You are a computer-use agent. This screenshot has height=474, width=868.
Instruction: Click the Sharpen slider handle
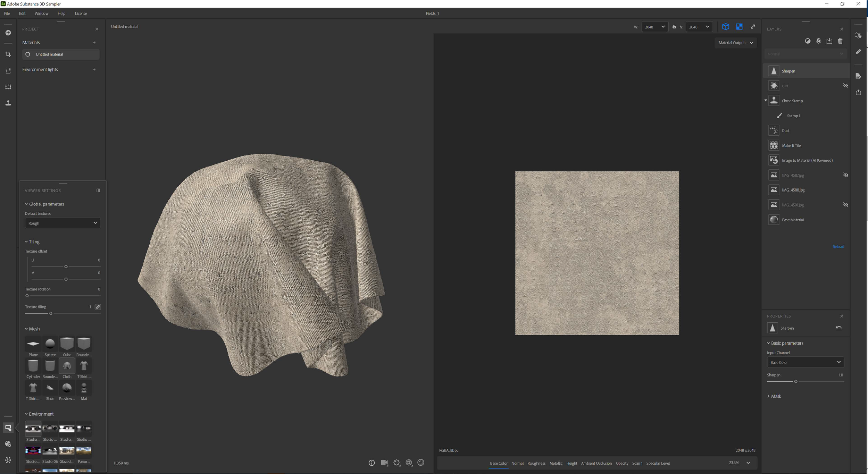pyautogui.click(x=795, y=381)
